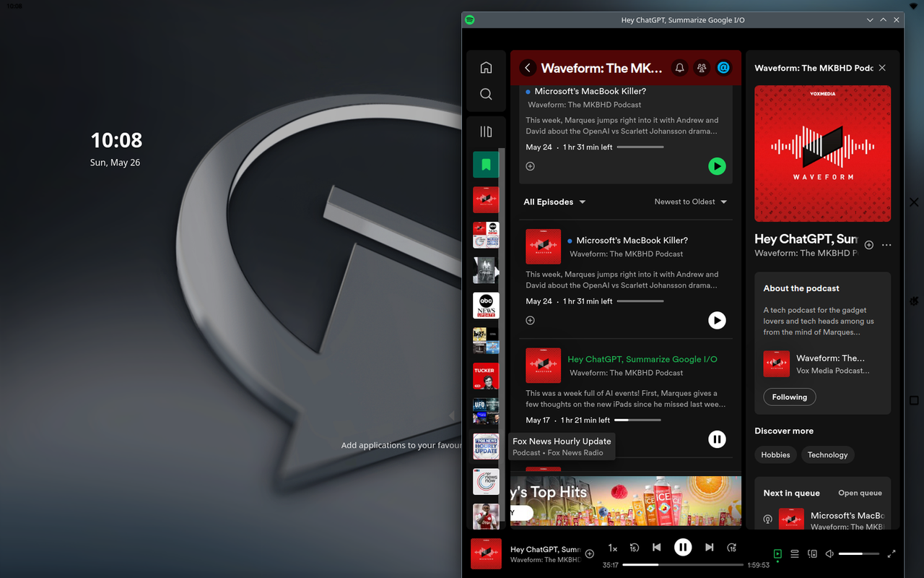Open All Episodes filter dropdown

point(554,202)
